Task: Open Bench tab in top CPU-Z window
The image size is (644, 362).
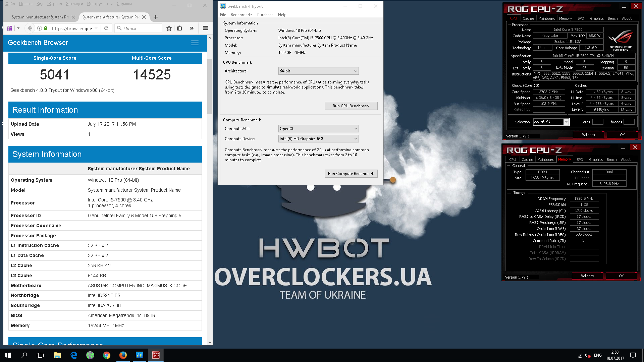Action: coord(612,18)
